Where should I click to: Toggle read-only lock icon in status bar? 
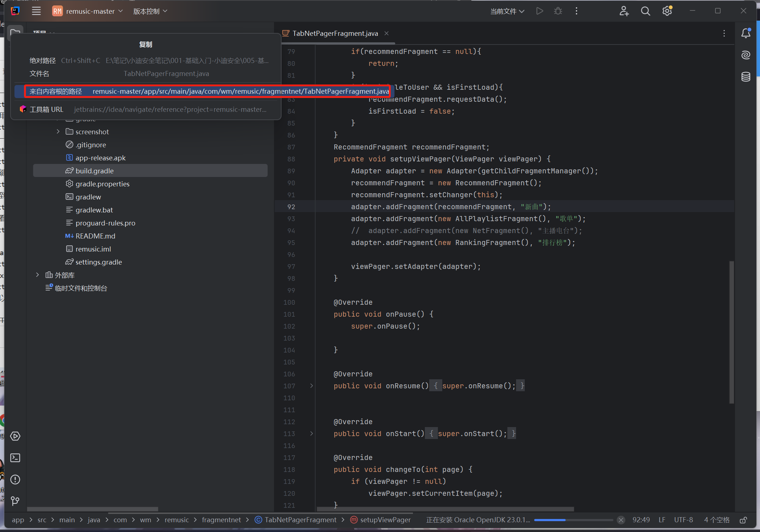coord(743,520)
